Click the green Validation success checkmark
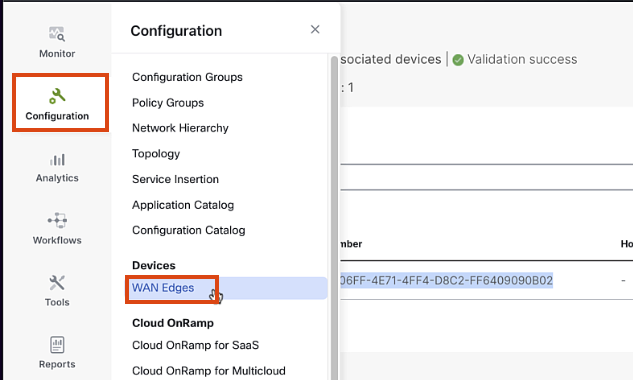 [x=458, y=60]
